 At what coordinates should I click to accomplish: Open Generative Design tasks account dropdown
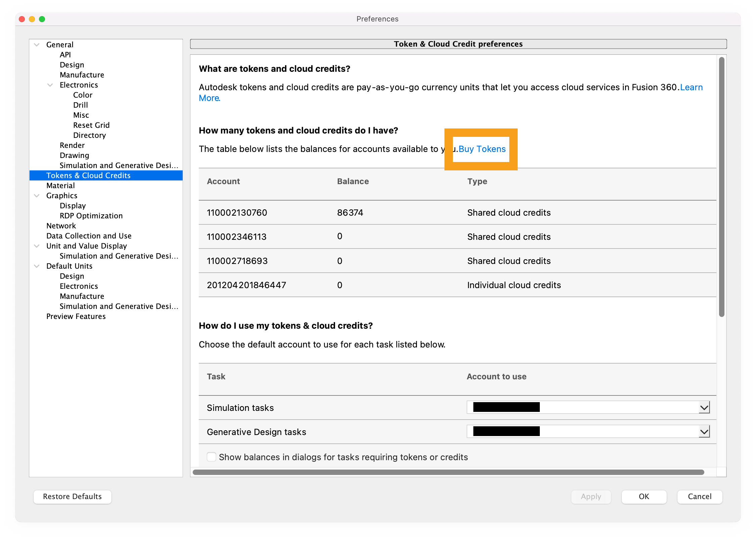704,432
